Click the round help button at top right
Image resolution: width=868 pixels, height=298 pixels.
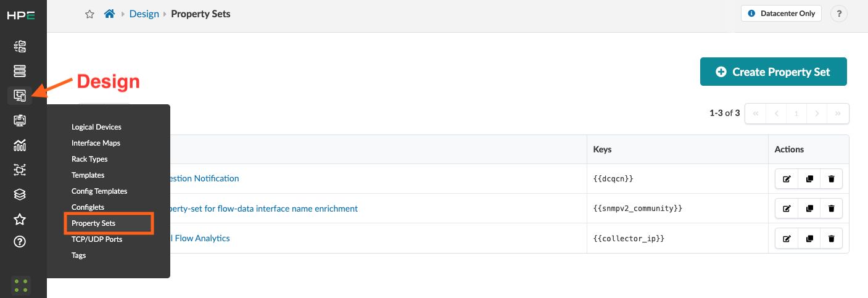[x=838, y=14]
